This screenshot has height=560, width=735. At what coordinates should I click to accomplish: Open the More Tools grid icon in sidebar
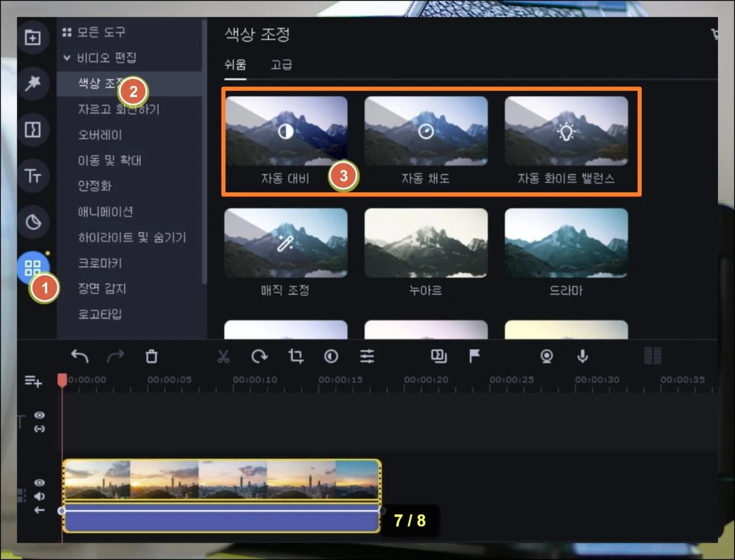tap(32, 268)
